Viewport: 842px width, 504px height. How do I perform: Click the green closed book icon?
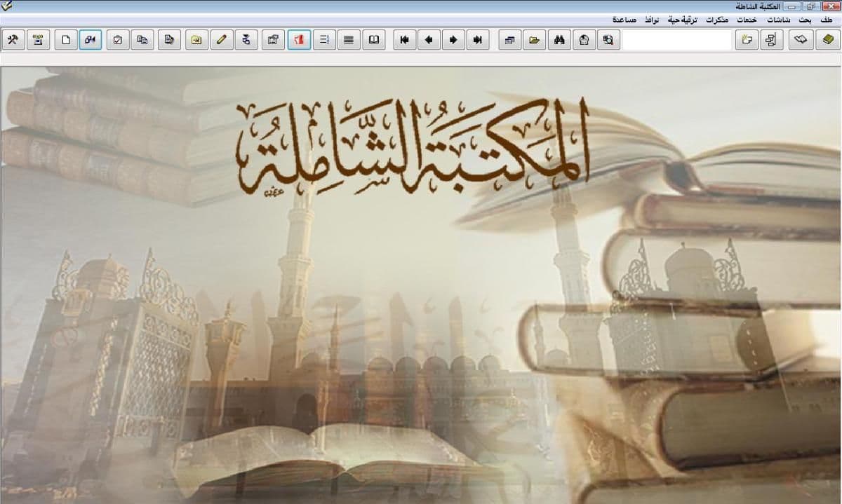[828, 40]
